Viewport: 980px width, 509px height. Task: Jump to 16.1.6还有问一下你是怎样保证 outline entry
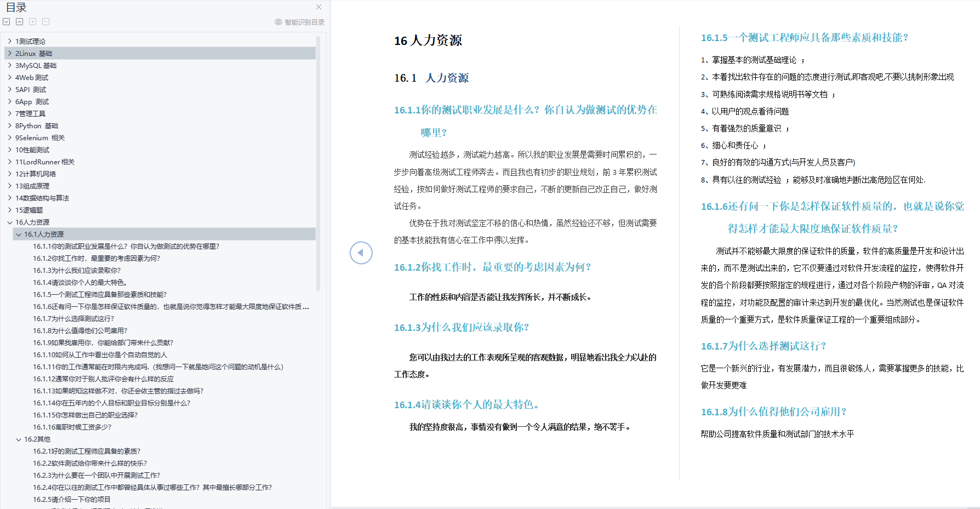pos(171,307)
